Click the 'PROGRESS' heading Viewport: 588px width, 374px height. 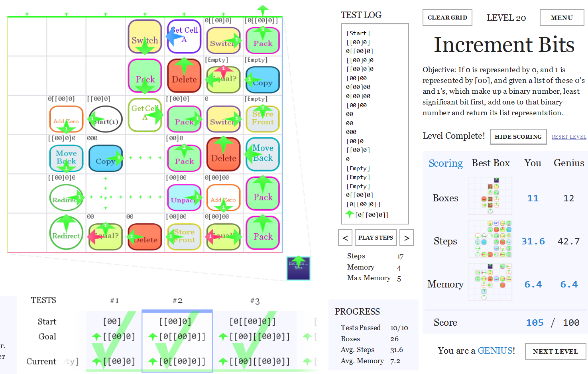tap(357, 311)
